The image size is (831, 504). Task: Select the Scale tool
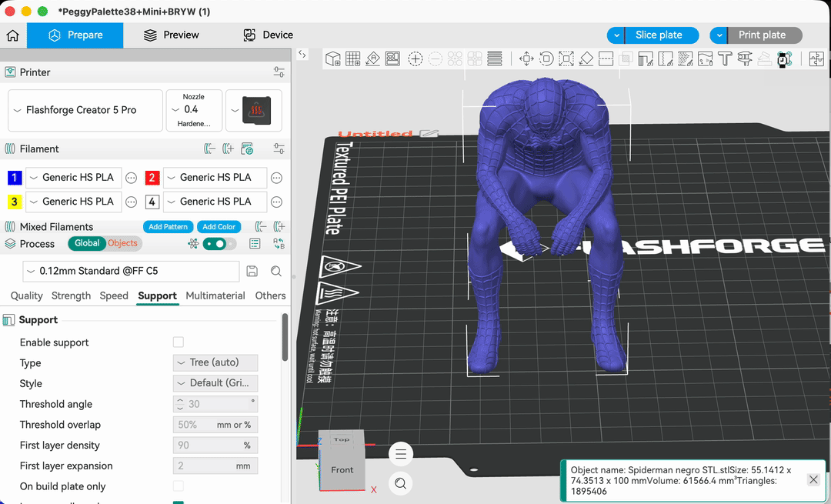tap(566, 58)
